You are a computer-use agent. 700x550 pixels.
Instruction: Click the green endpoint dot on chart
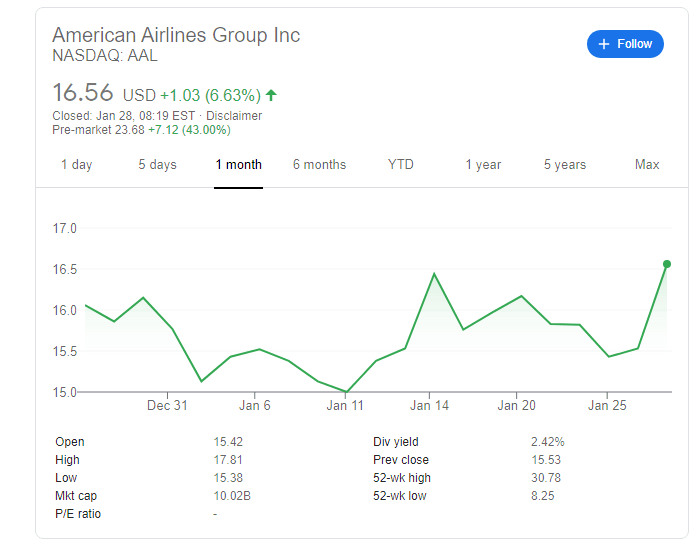coord(667,263)
